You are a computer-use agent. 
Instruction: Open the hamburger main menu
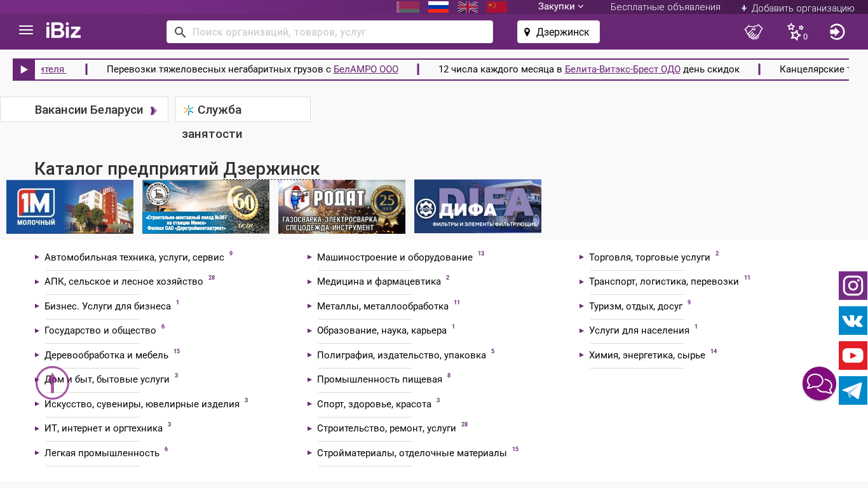pyautogui.click(x=26, y=30)
